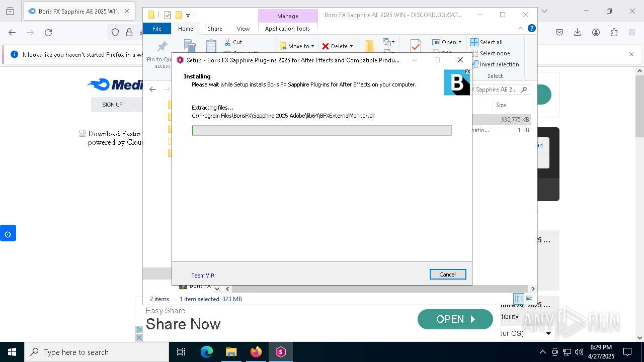Launch Microsoft Edge from taskbar

(207, 352)
